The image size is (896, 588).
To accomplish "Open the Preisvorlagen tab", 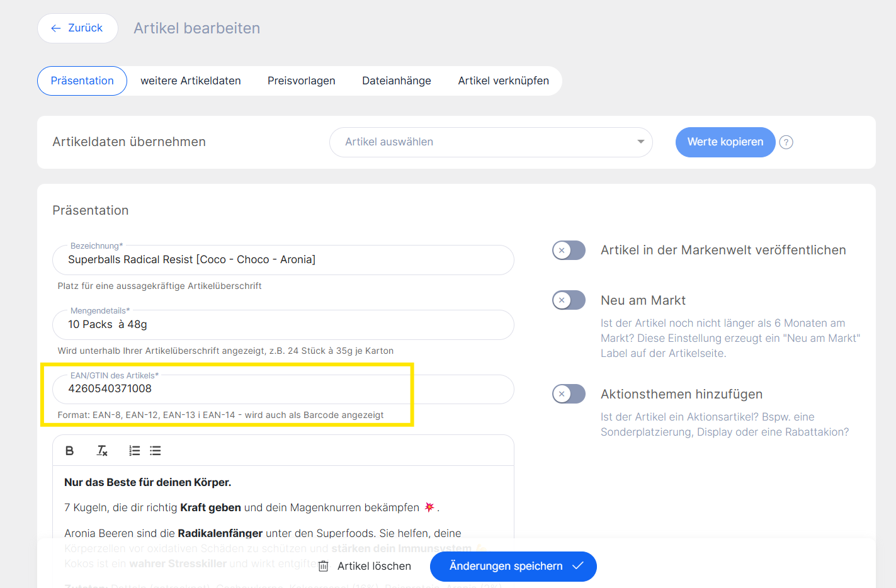I will pos(302,81).
